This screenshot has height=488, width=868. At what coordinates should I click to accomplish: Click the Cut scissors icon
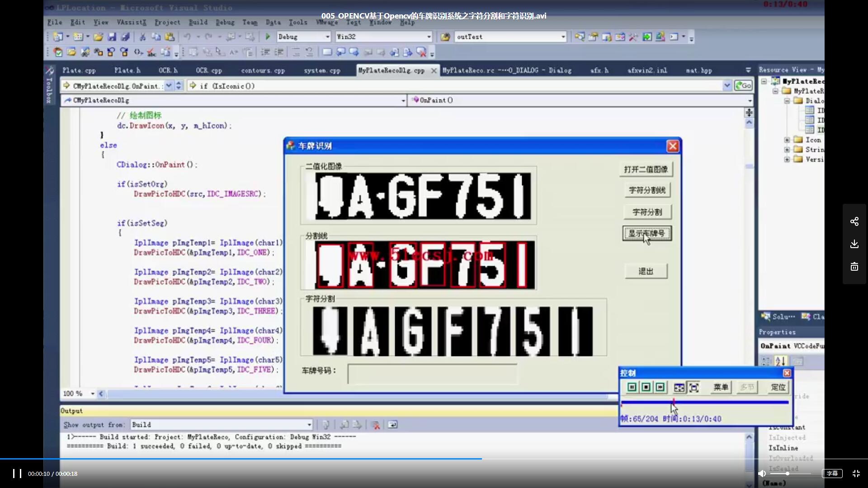coord(142,37)
